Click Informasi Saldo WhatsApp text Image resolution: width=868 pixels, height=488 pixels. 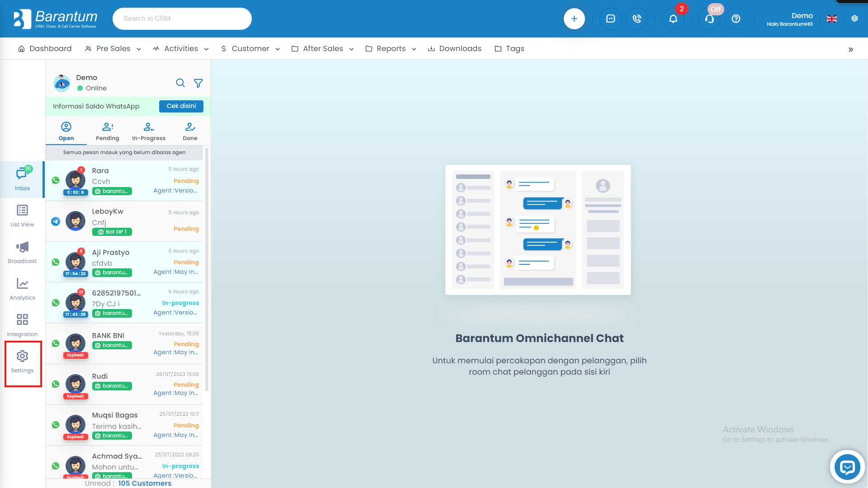[x=96, y=106]
